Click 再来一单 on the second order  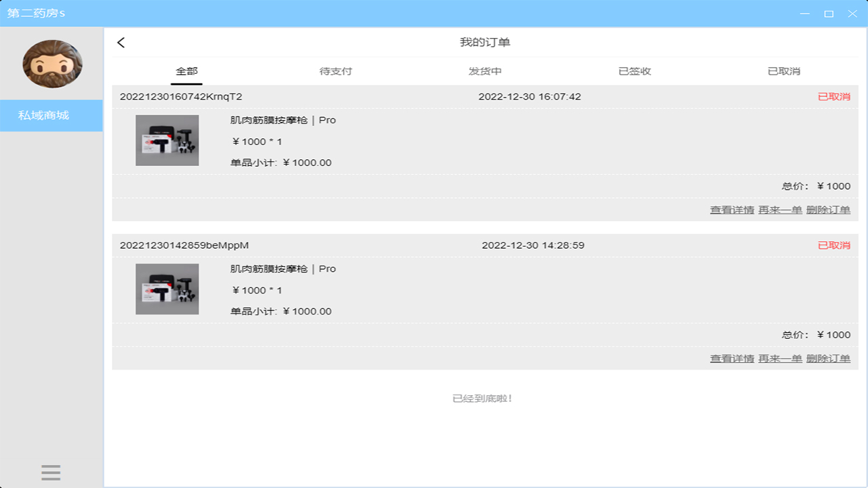780,359
